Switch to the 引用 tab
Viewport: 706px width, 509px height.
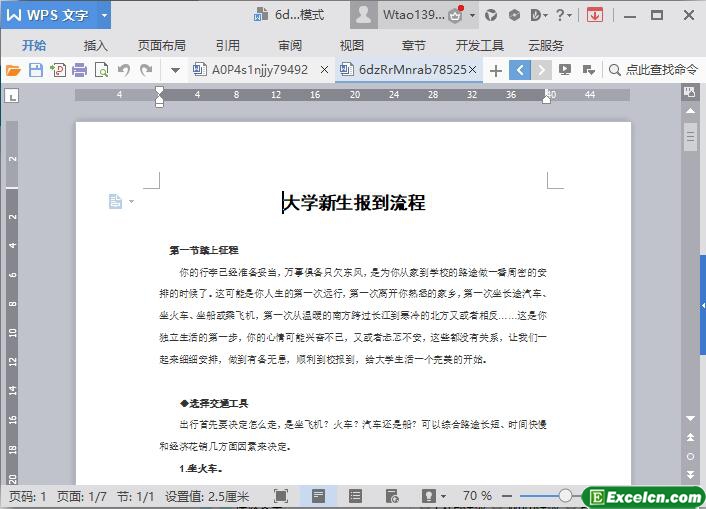coord(228,45)
